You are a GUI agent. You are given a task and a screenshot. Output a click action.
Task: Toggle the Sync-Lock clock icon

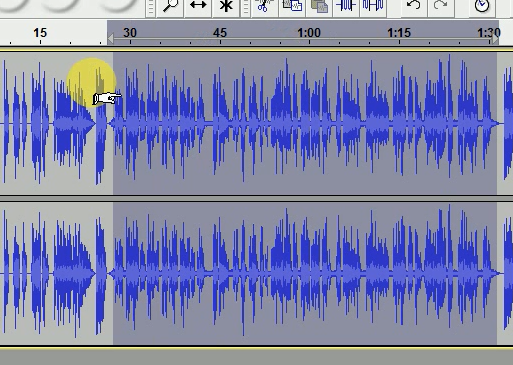coord(482,5)
